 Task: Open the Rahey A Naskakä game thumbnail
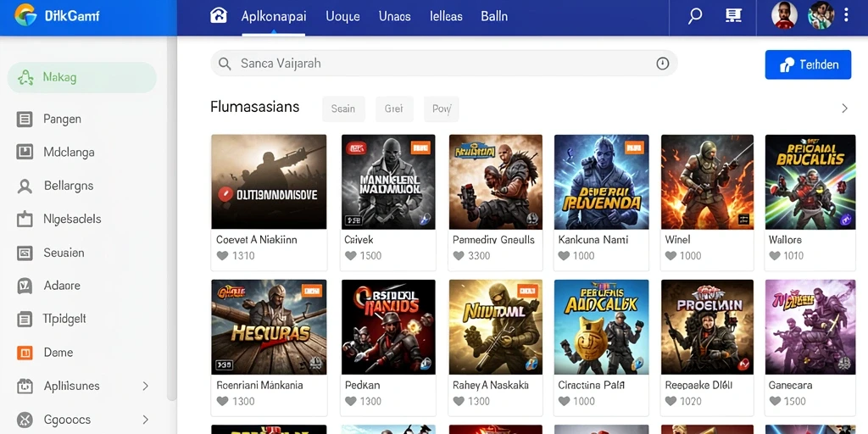pos(495,326)
